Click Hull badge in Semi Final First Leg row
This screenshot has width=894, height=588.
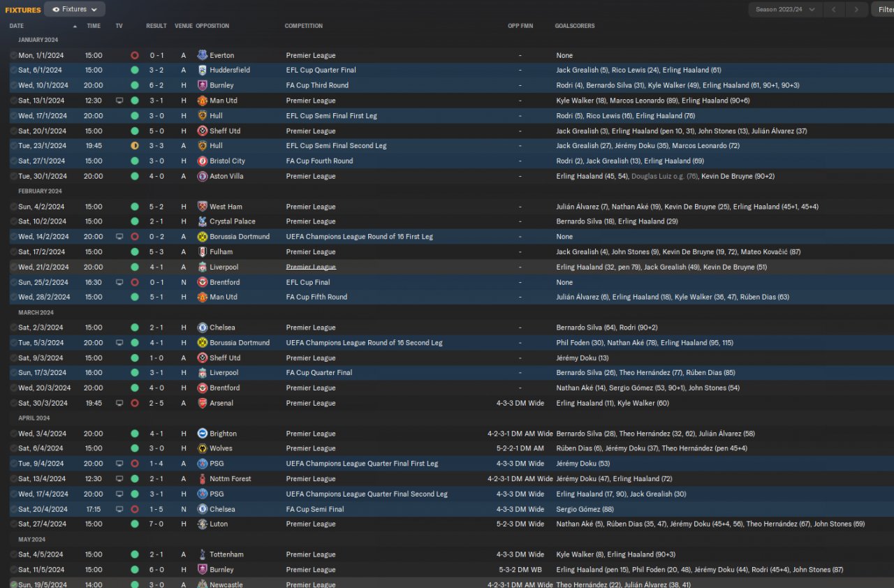pyautogui.click(x=203, y=116)
